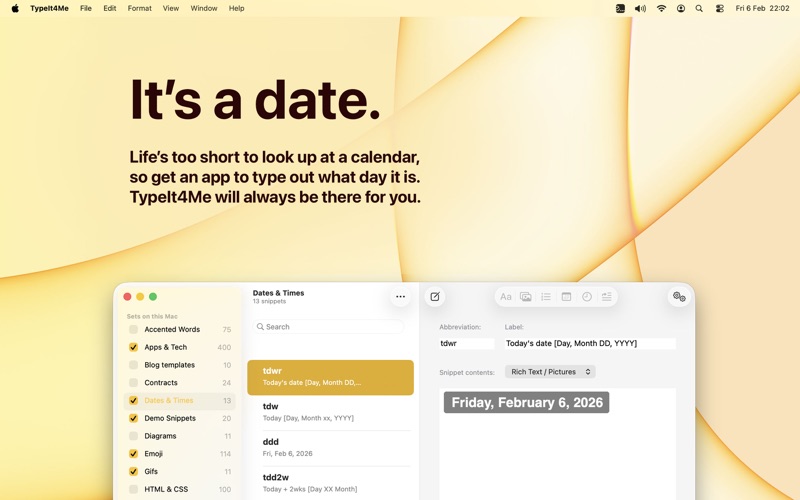
Task: Click the Search snippets field
Action: pos(329,327)
